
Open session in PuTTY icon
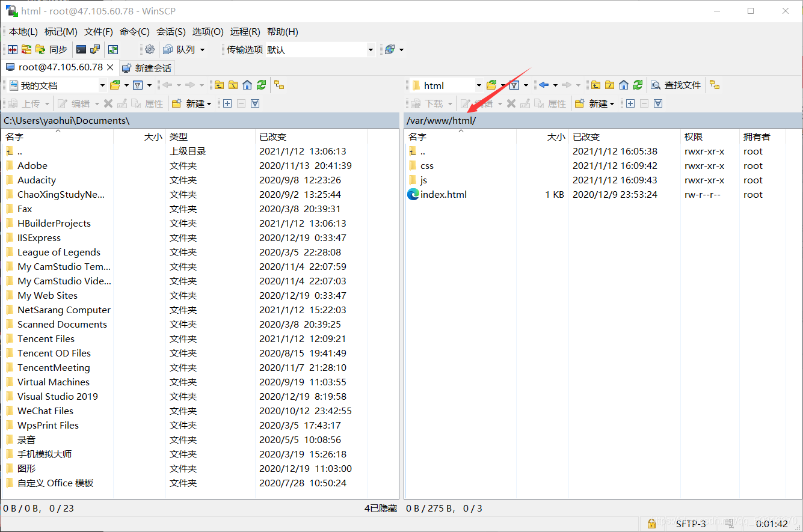tap(95, 50)
